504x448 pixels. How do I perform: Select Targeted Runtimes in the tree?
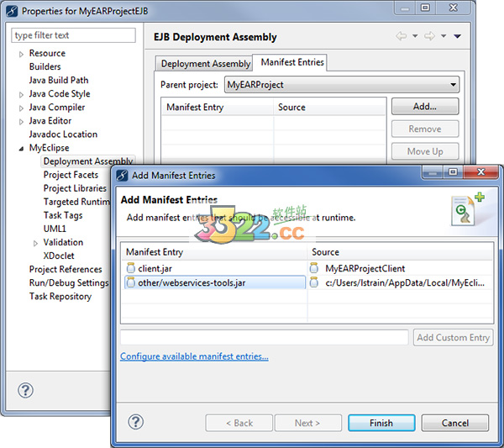76,202
